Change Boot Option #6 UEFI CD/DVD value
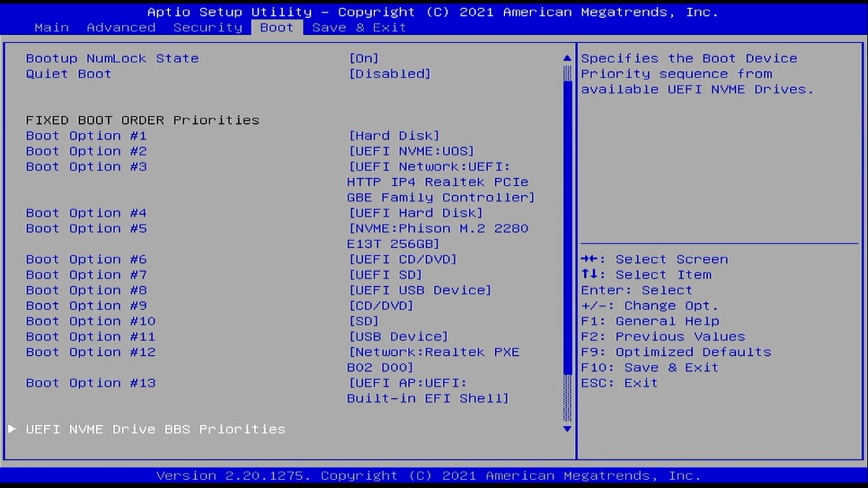The width and height of the screenshot is (868, 488). click(x=403, y=259)
